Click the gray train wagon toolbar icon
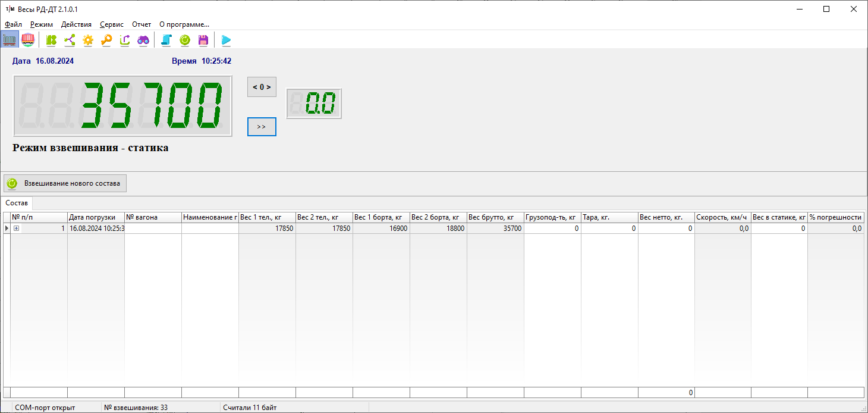 point(10,40)
